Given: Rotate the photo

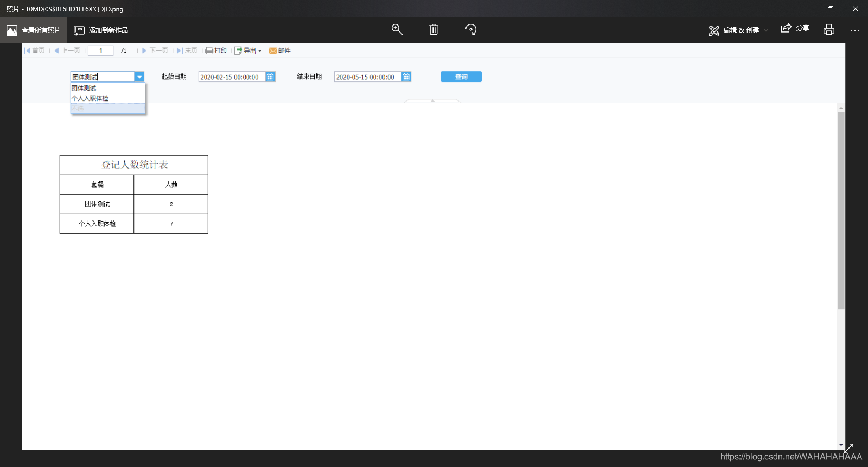Looking at the screenshot, I should tap(471, 29).
